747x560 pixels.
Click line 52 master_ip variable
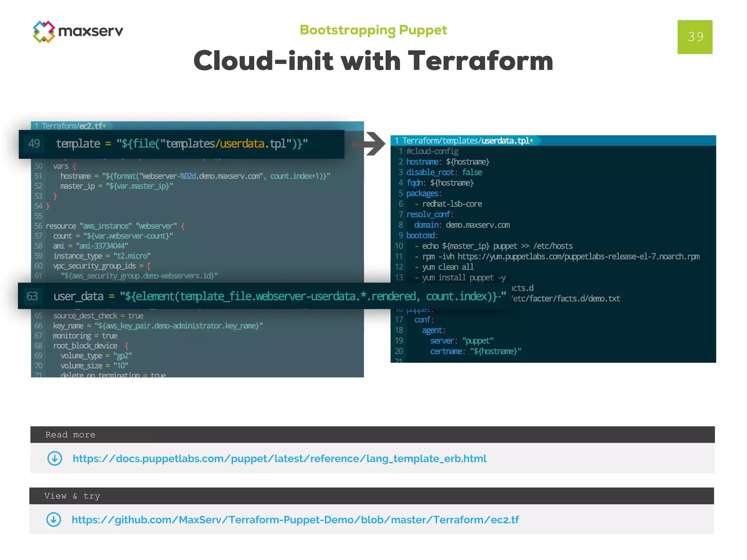pyautogui.click(x=117, y=186)
